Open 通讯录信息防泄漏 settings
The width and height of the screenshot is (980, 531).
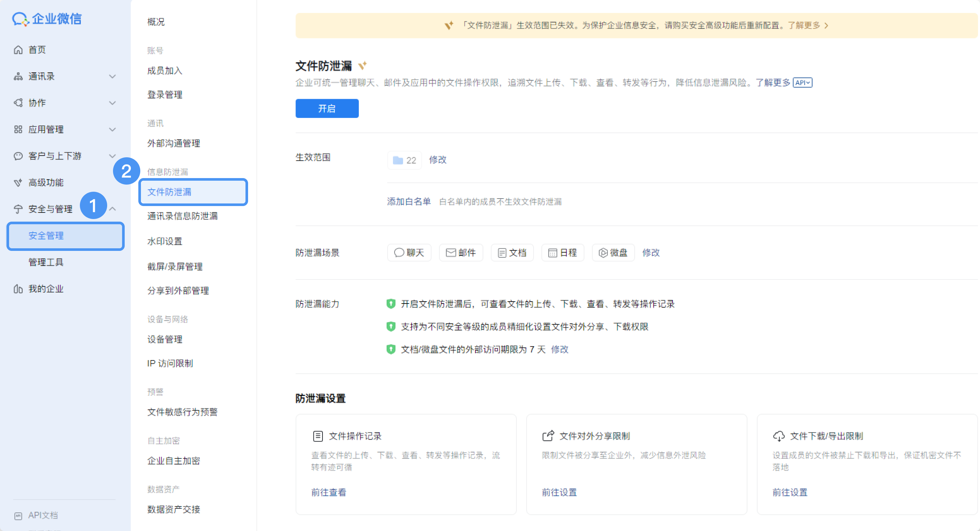click(x=182, y=216)
